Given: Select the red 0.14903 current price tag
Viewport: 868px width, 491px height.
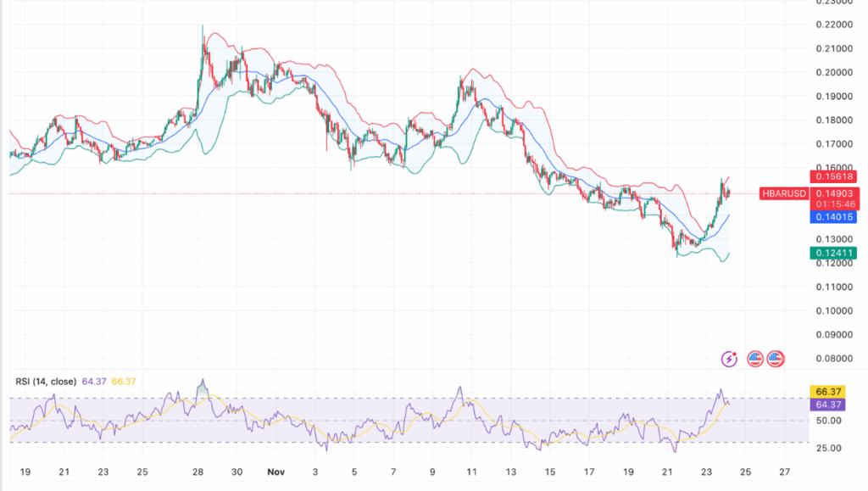Looking at the screenshot, I should point(835,193).
